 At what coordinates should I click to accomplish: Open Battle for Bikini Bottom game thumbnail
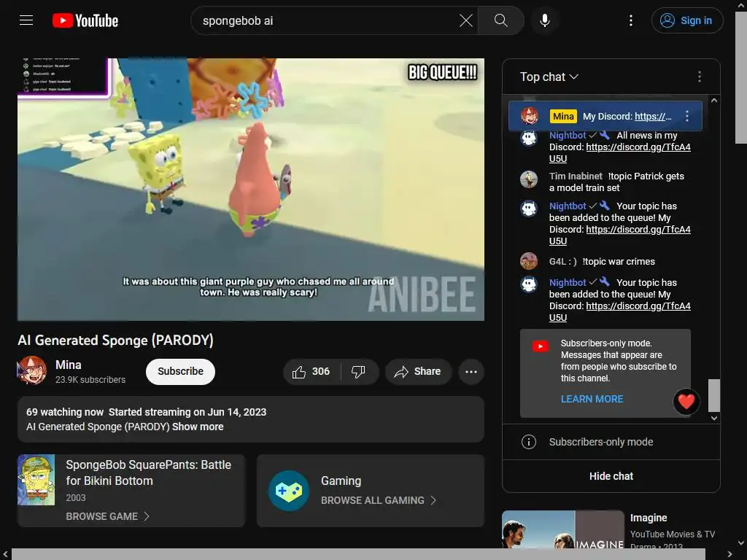point(36,480)
